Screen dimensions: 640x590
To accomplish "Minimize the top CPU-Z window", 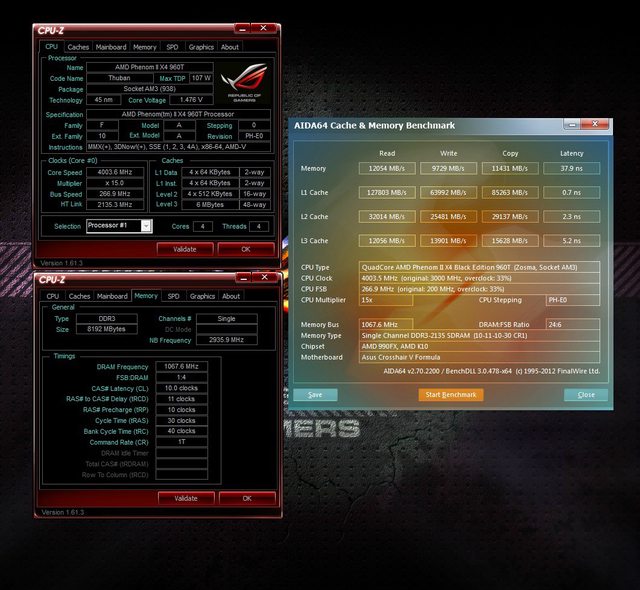I will click(x=242, y=29).
